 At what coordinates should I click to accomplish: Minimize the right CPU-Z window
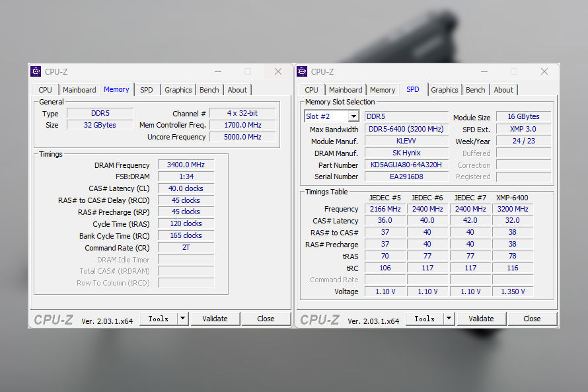[484, 71]
